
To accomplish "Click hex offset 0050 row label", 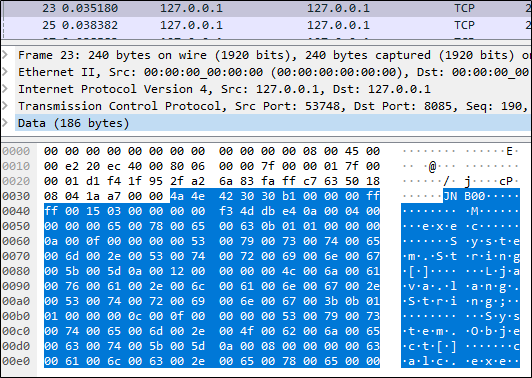I will [x=16, y=226].
